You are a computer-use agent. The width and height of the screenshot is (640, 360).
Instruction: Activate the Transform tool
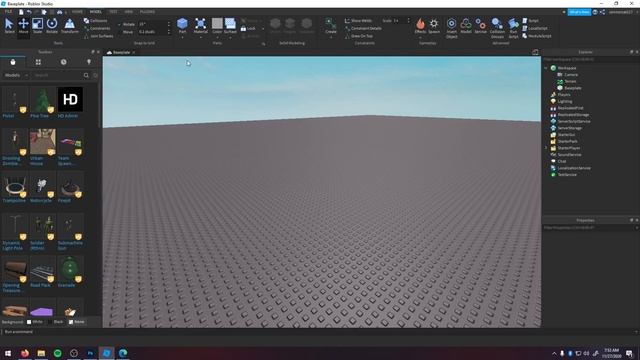coord(70,25)
